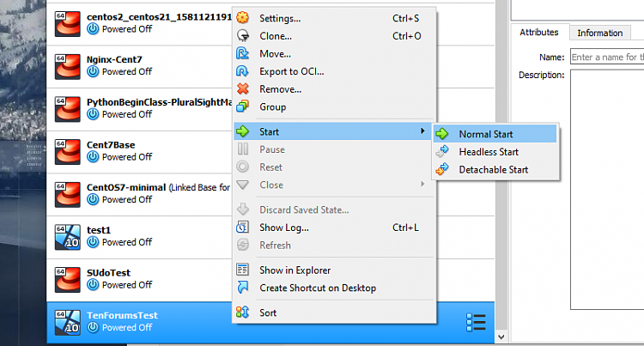Click the Description text area
The width and height of the screenshot is (644, 346).
click(607, 189)
